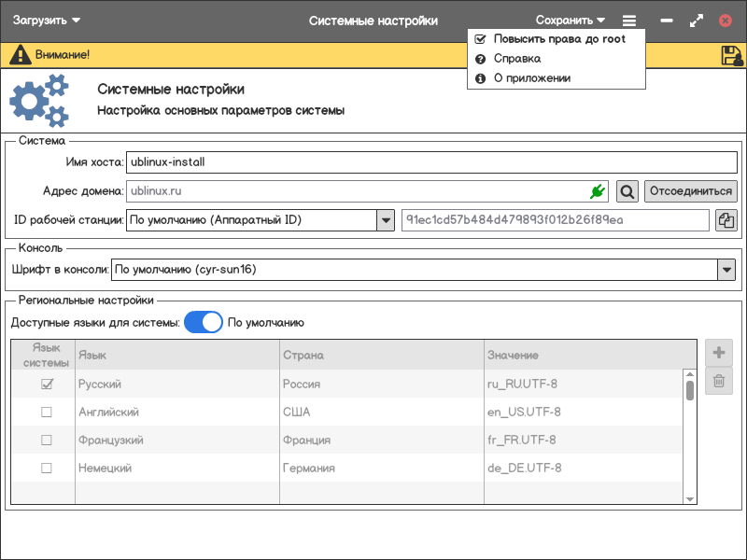747x560 pixels.
Task: Choose О приложении menu entry
Action: point(531,78)
